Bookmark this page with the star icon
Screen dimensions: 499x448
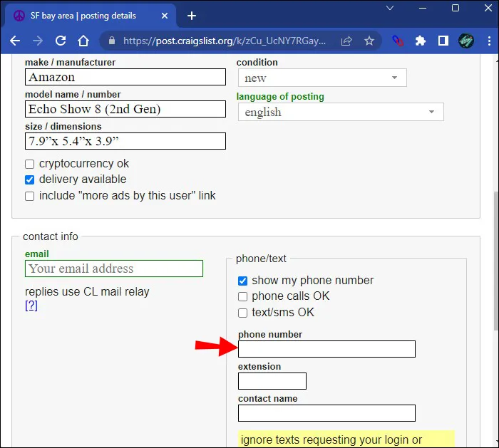(369, 41)
